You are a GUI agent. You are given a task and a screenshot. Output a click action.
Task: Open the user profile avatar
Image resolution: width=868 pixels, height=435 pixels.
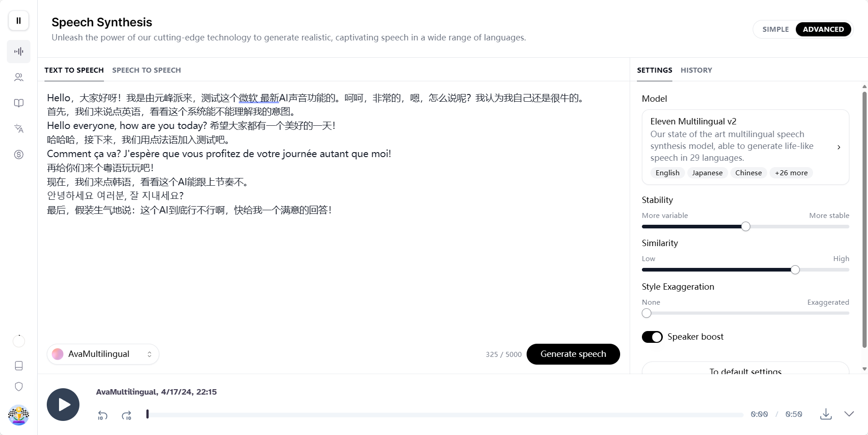(x=19, y=415)
